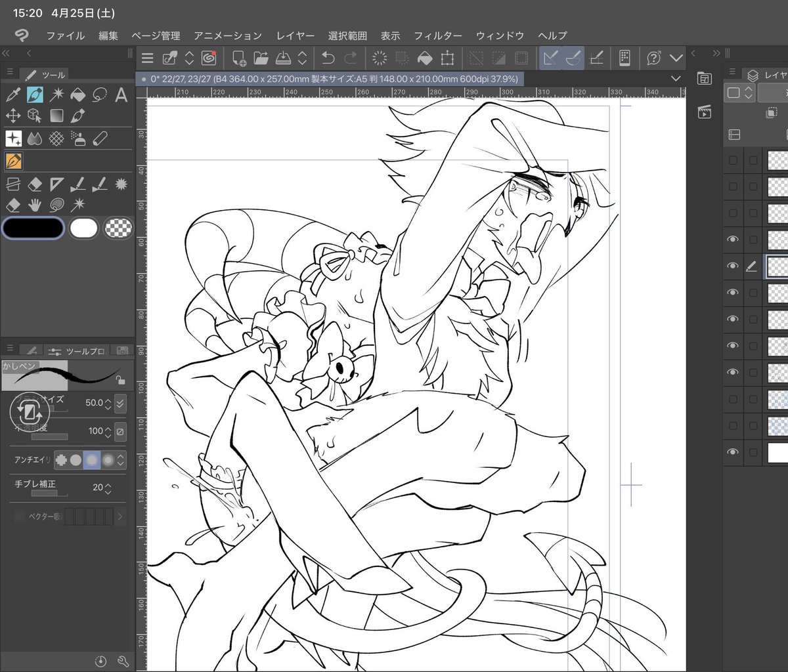788x672 pixels.
Task: Toggle the brush preview lock icon
Action: (x=120, y=380)
